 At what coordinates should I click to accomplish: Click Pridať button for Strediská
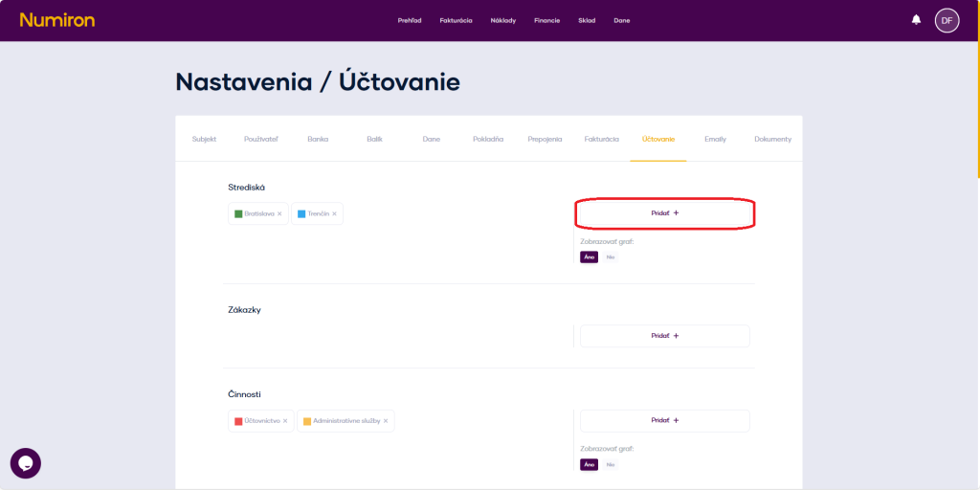coord(664,213)
